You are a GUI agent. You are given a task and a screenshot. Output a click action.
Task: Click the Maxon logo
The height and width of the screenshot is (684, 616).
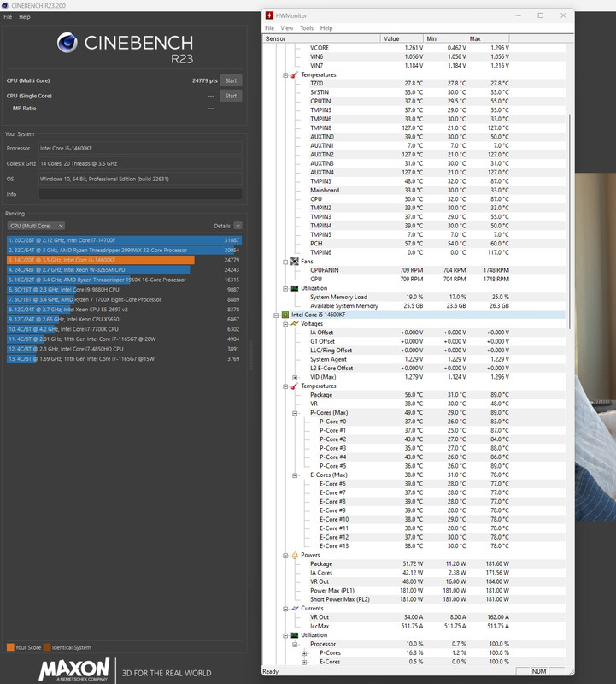(x=74, y=669)
